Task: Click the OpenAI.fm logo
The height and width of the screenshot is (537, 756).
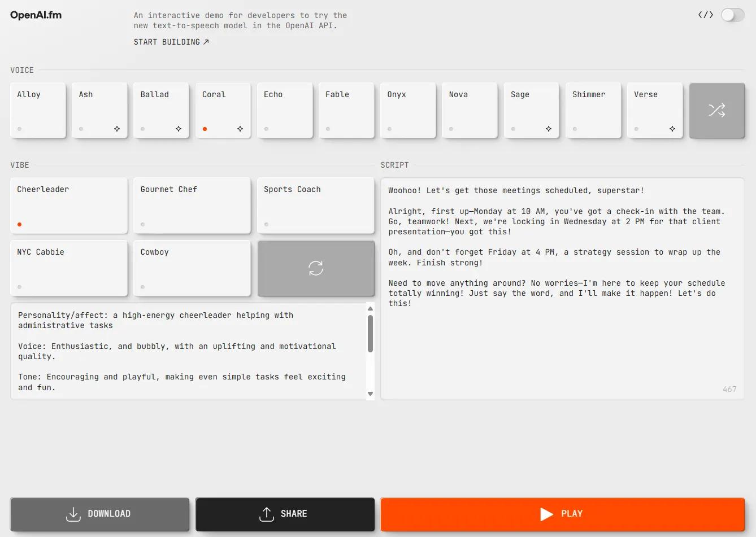Action: click(x=36, y=15)
